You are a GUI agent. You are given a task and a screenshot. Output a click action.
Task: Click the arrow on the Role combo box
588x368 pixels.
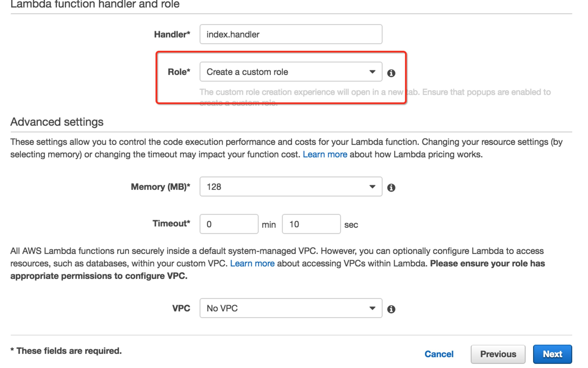pyautogui.click(x=372, y=72)
